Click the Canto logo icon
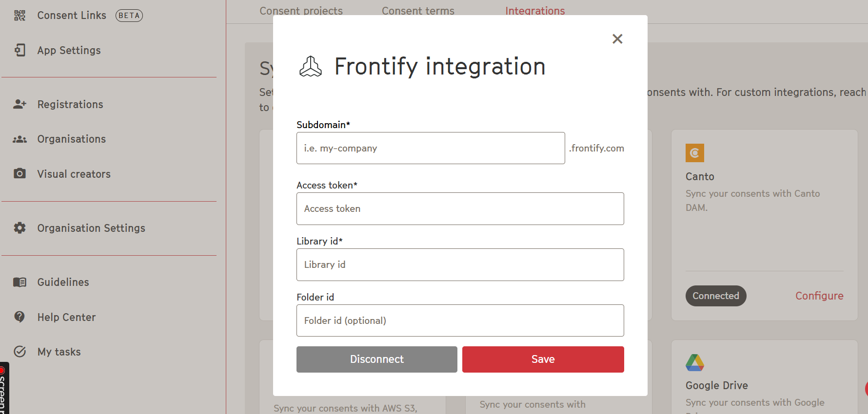Viewport: 868px width, 414px height. tap(695, 153)
